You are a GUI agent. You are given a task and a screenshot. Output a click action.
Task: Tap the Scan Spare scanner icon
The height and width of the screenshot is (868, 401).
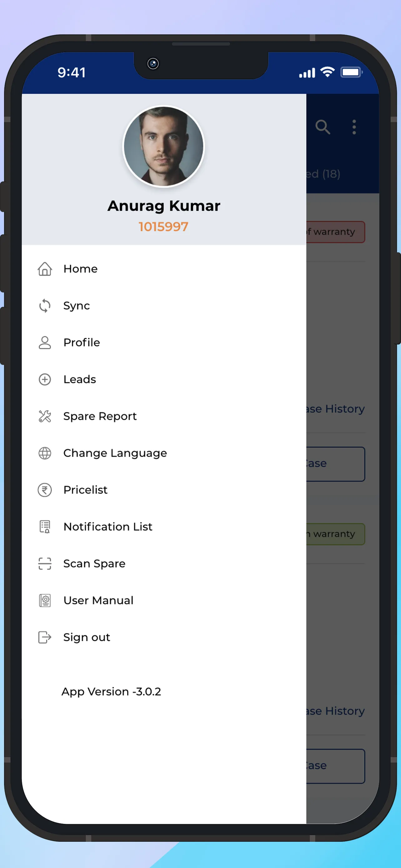click(x=45, y=563)
